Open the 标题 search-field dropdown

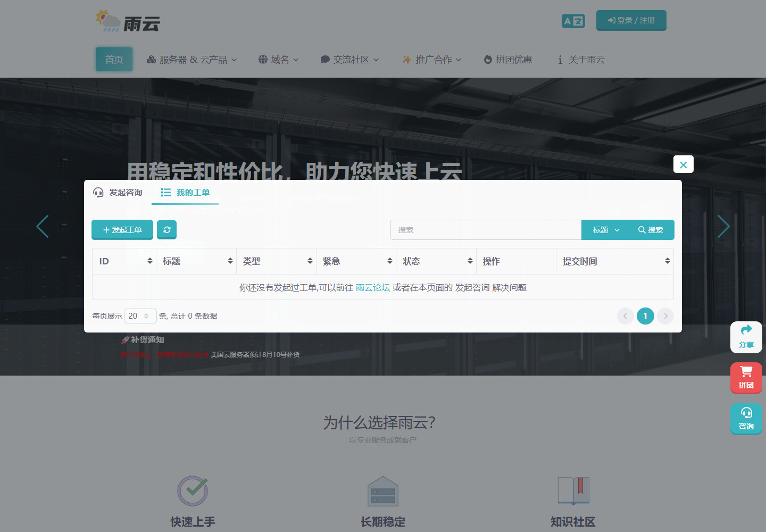(606, 230)
